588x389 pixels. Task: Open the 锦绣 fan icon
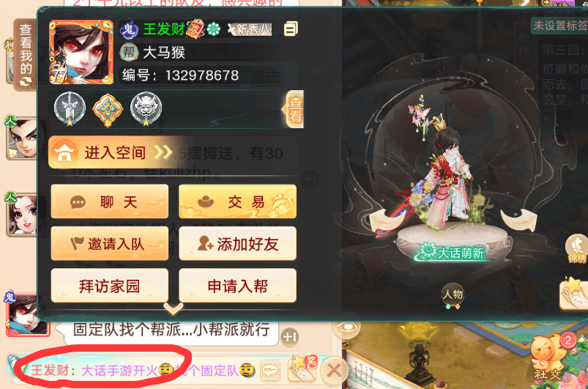tap(577, 249)
